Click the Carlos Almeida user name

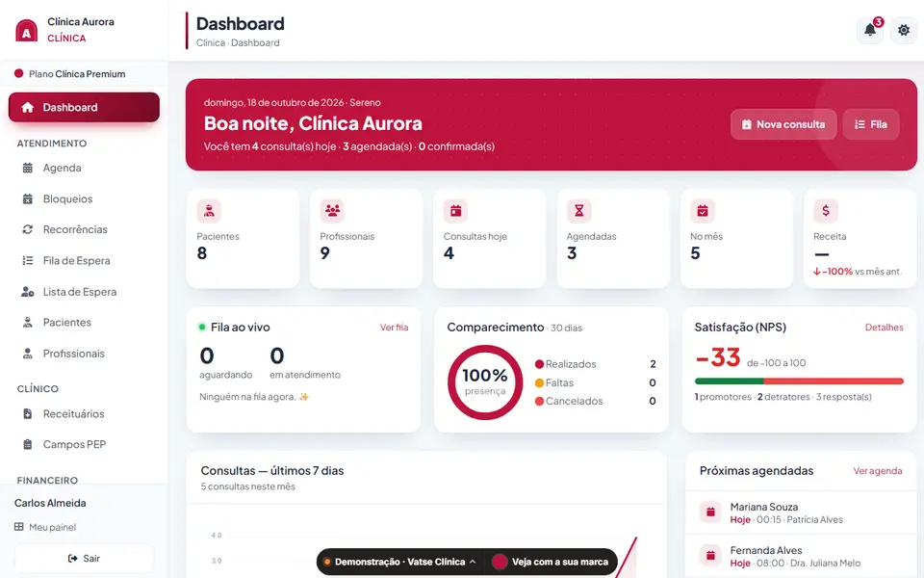point(50,503)
